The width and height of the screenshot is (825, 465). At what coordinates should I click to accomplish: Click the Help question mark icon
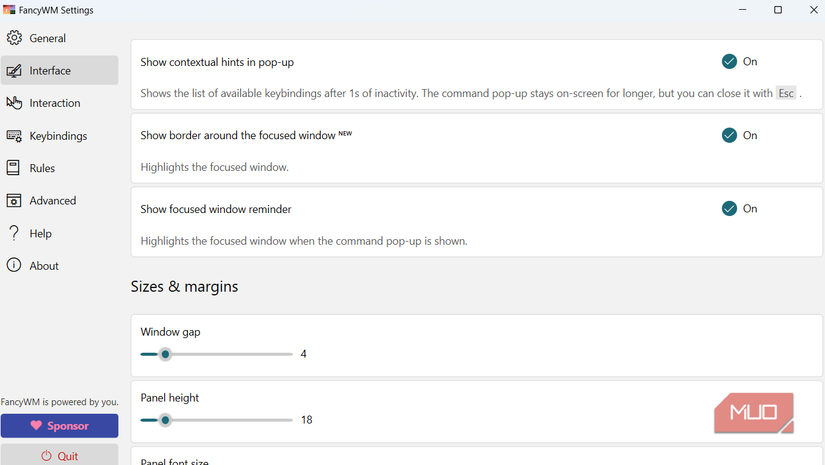click(x=14, y=233)
